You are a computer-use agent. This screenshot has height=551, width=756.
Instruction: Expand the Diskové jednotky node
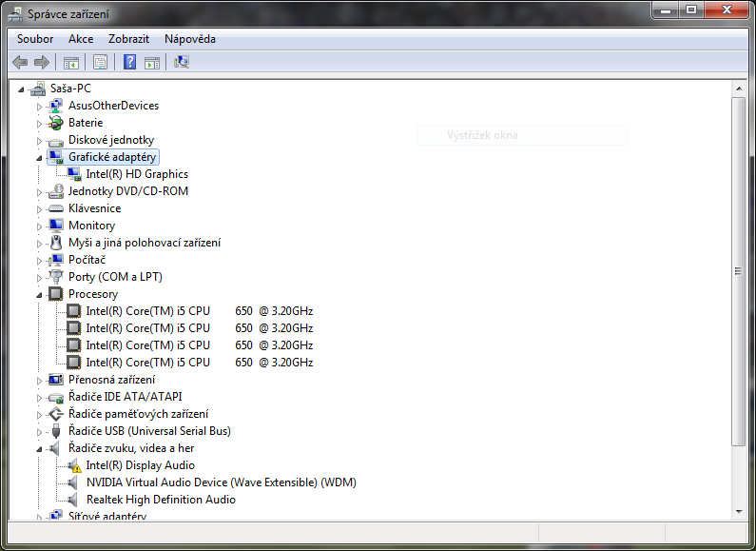(40, 142)
